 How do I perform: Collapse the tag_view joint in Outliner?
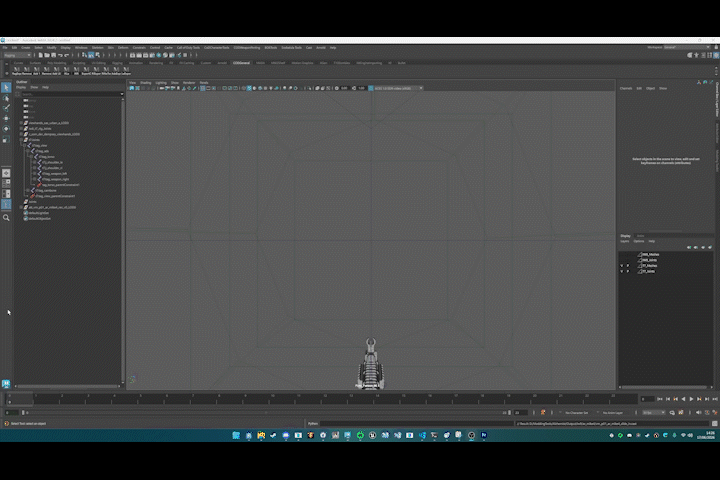click(24, 146)
